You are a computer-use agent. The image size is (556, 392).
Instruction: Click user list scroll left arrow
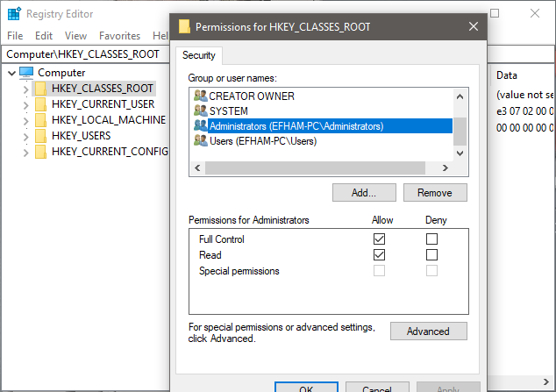coord(197,168)
